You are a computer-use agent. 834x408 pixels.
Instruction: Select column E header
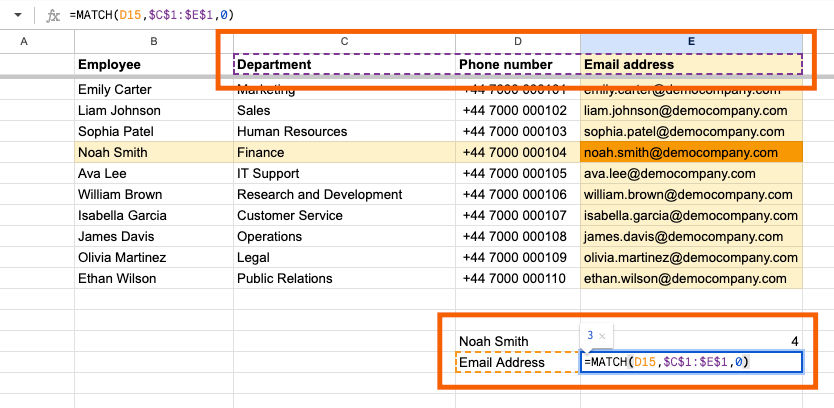(691, 41)
